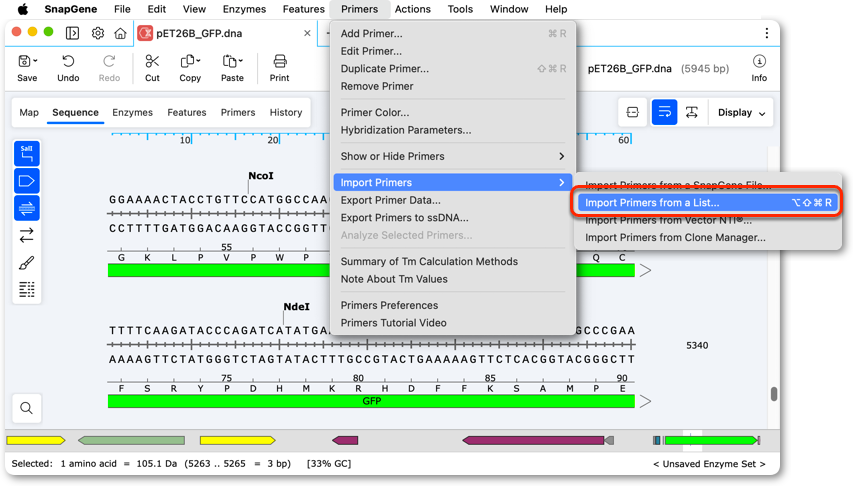
Task: Open the search magnifier icon
Action: click(x=26, y=408)
